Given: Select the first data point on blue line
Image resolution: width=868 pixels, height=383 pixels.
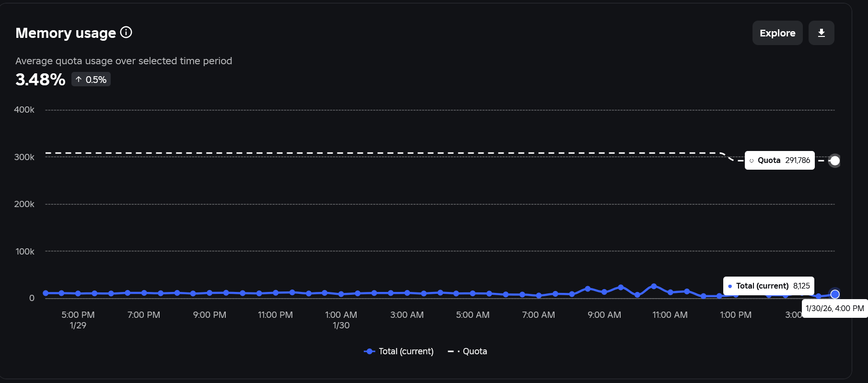Looking at the screenshot, I should 46,293.
